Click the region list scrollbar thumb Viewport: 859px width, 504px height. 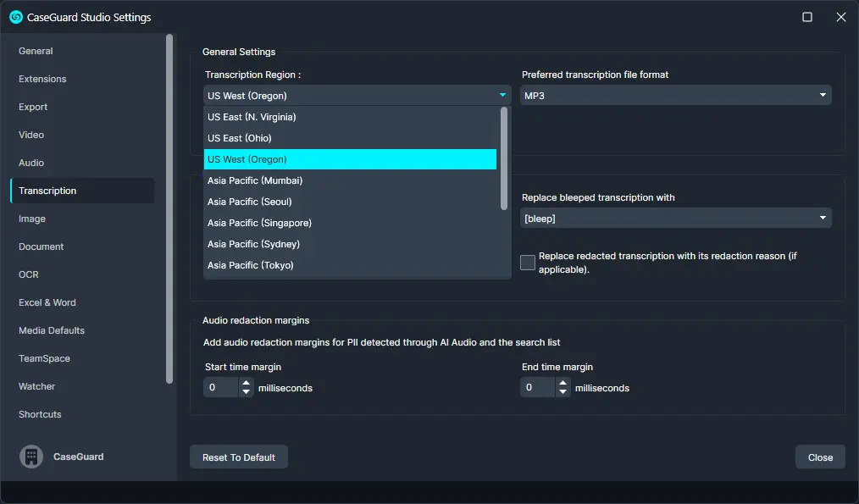pyautogui.click(x=504, y=158)
